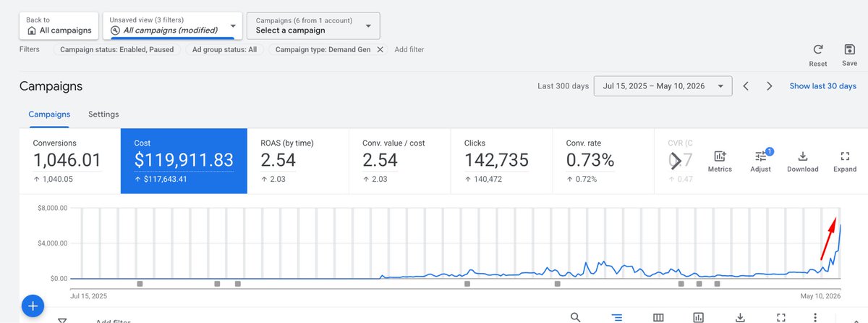Open the chart Metrics selector
Screen dimensions: 868x323
[720, 161]
